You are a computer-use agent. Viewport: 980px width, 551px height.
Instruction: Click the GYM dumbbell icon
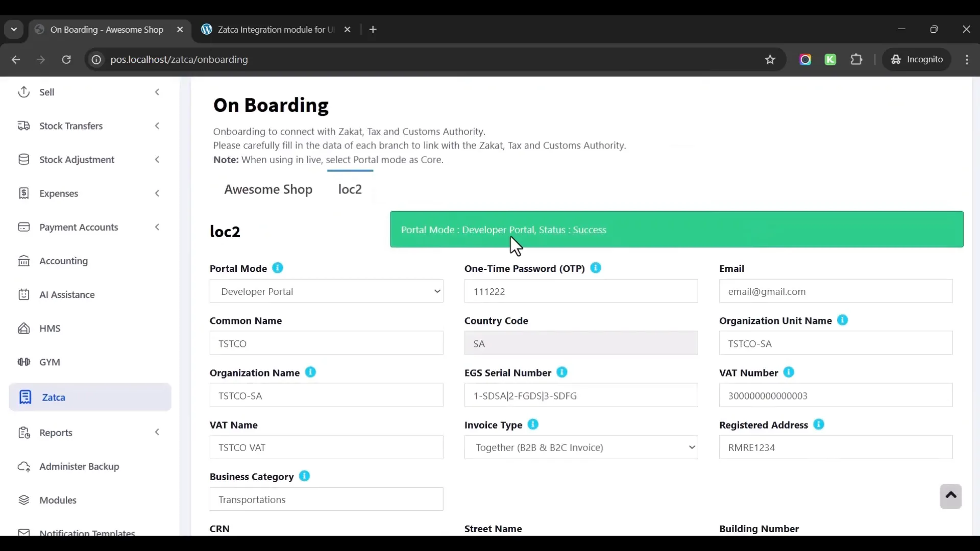pos(24,362)
